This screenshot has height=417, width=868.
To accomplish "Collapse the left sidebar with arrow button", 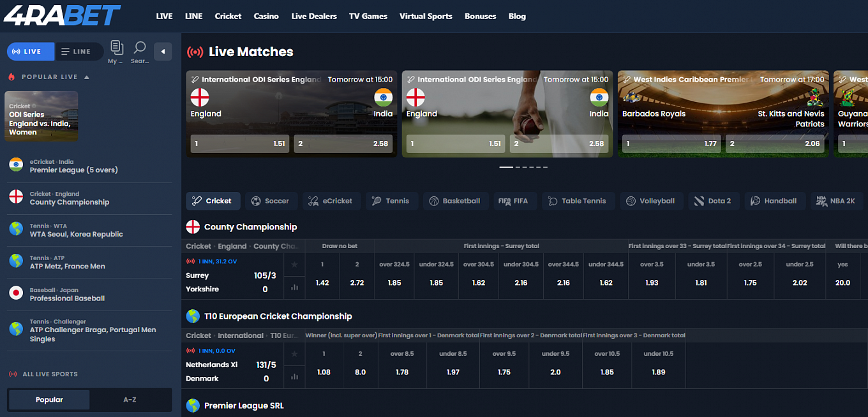I will (163, 52).
